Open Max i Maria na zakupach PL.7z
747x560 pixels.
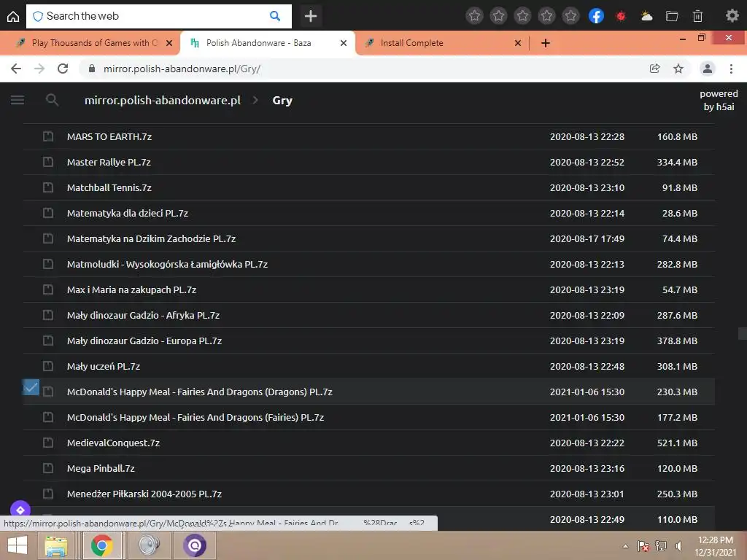tap(368, 289)
